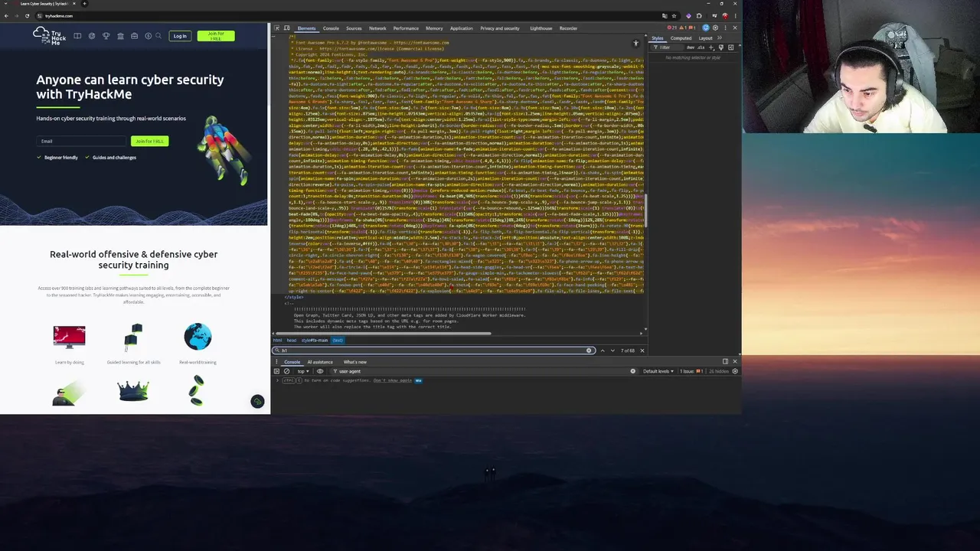Open the top JavaScript context dropdown
Screen dimensions: 980x551
coord(302,371)
